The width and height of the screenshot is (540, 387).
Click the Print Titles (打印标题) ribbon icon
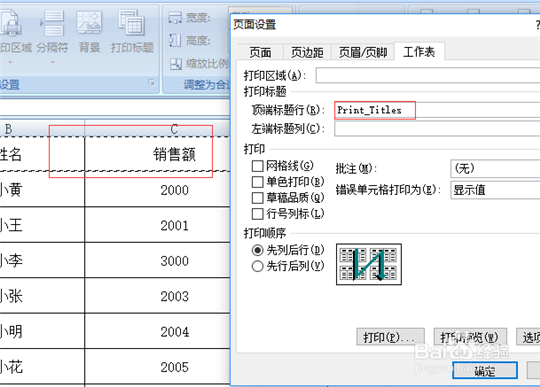click(132, 23)
